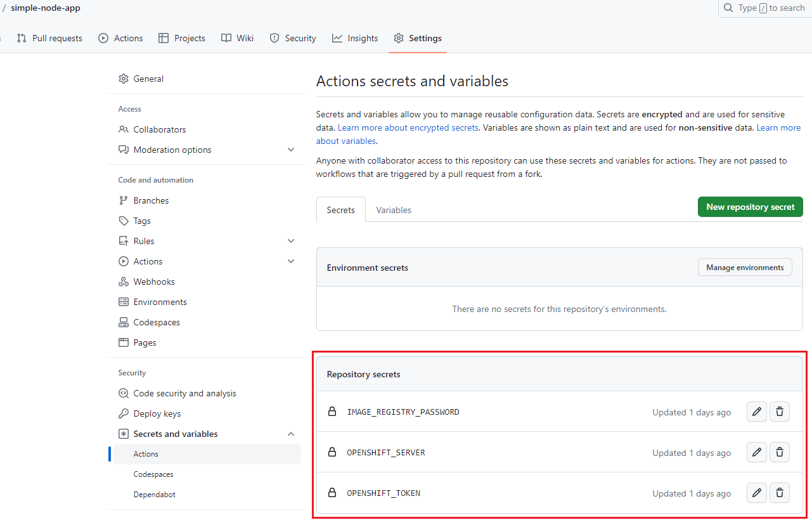Image resolution: width=812 pixels, height=520 pixels.
Task: Expand the Actions settings chevron
Action: pos(291,261)
